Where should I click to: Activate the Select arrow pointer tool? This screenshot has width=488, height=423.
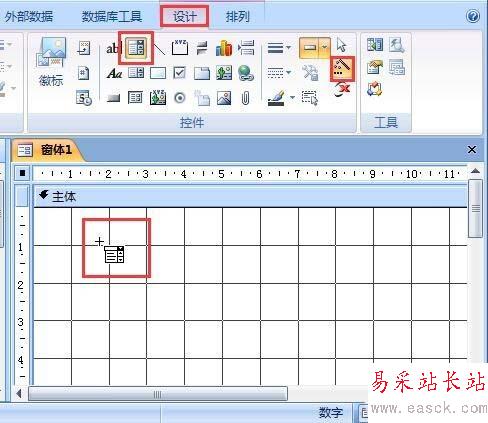341,45
